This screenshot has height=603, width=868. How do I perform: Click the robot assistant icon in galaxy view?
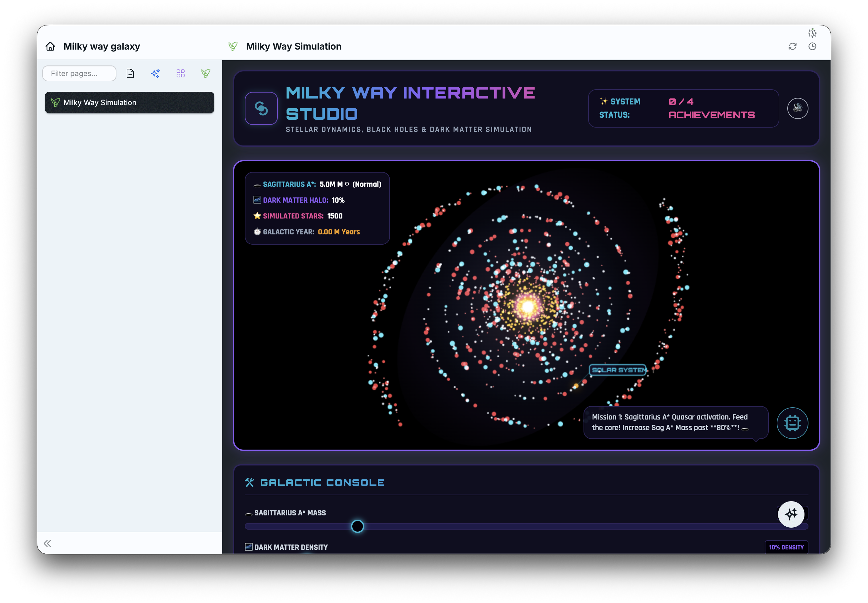[x=792, y=423]
